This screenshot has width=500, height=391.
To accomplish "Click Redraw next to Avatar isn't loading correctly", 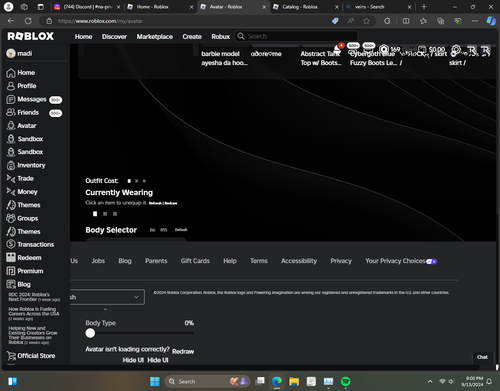I will [183, 351].
